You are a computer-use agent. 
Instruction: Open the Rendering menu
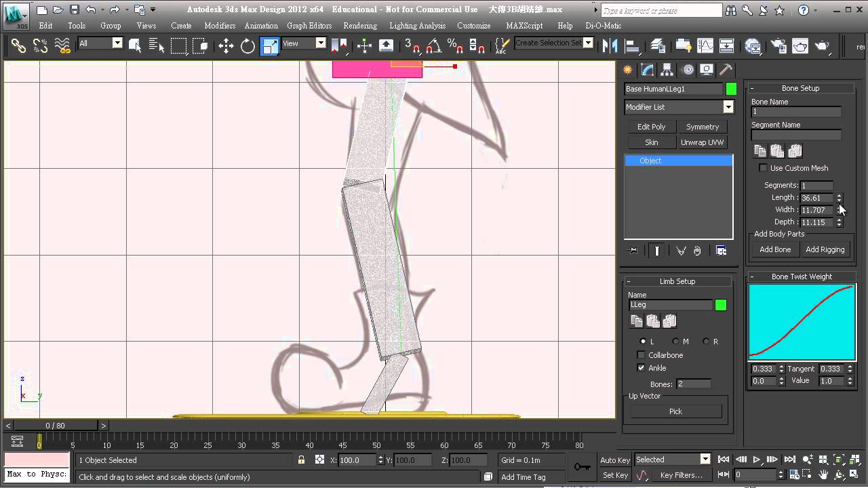pyautogui.click(x=360, y=26)
